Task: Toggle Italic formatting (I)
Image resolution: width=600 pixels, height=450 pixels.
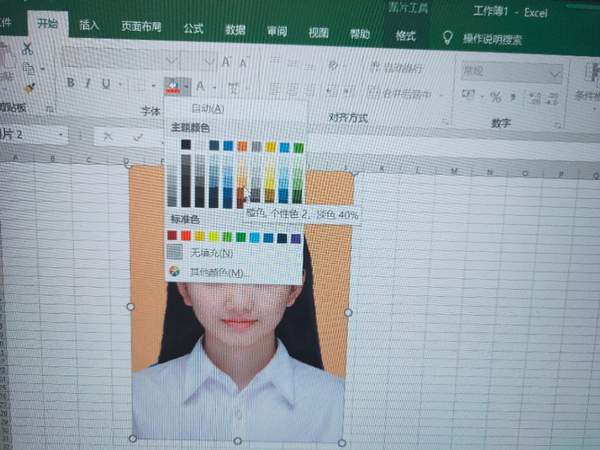Action: pyautogui.click(x=88, y=83)
